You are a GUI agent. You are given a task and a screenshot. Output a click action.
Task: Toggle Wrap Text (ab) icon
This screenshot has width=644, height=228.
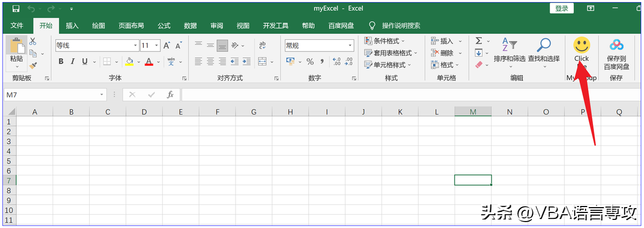point(262,46)
